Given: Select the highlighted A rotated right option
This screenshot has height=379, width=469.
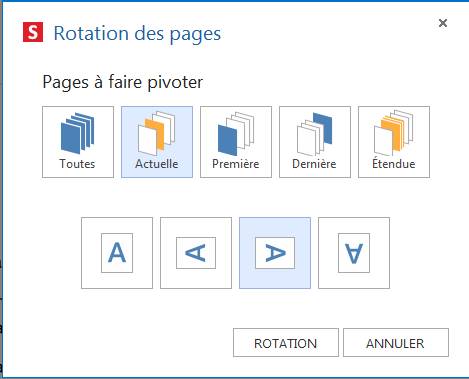Looking at the screenshot, I should (x=275, y=253).
